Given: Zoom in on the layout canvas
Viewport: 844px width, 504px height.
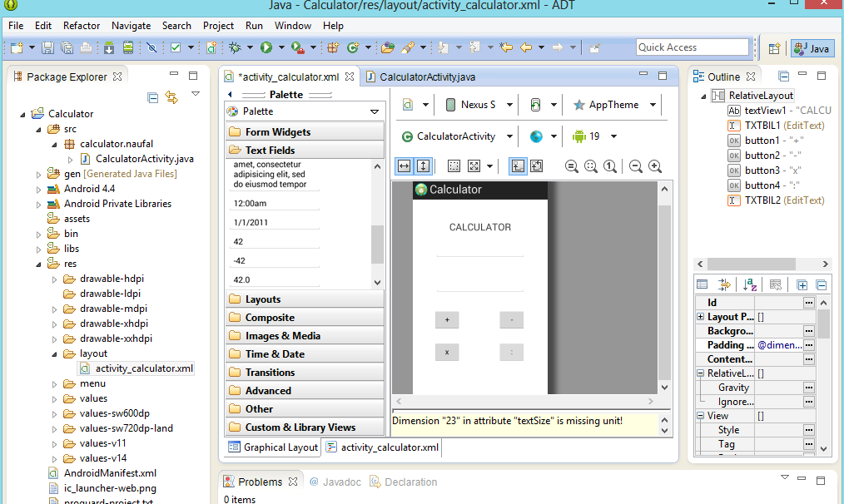Looking at the screenshot, I should coord(654,166).
